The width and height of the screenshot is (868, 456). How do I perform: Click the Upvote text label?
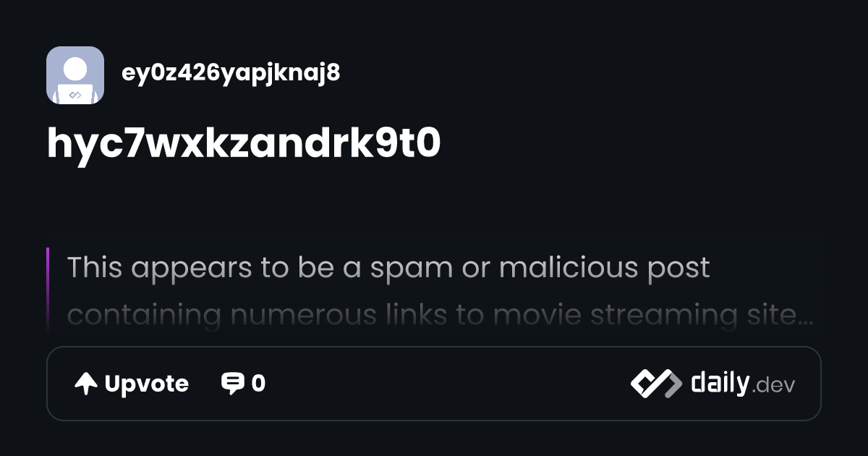pos(147,384)
